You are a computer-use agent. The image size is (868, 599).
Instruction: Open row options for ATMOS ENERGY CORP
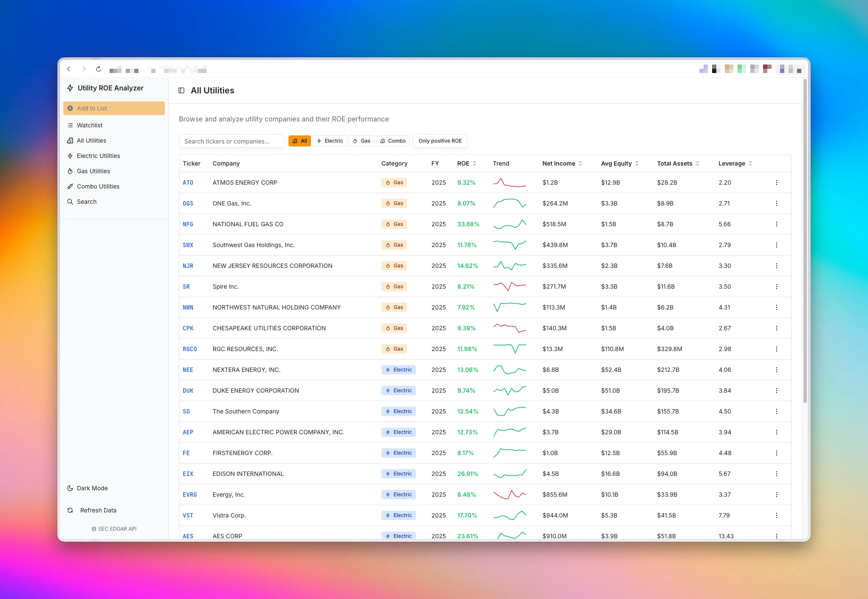(776, 183)
